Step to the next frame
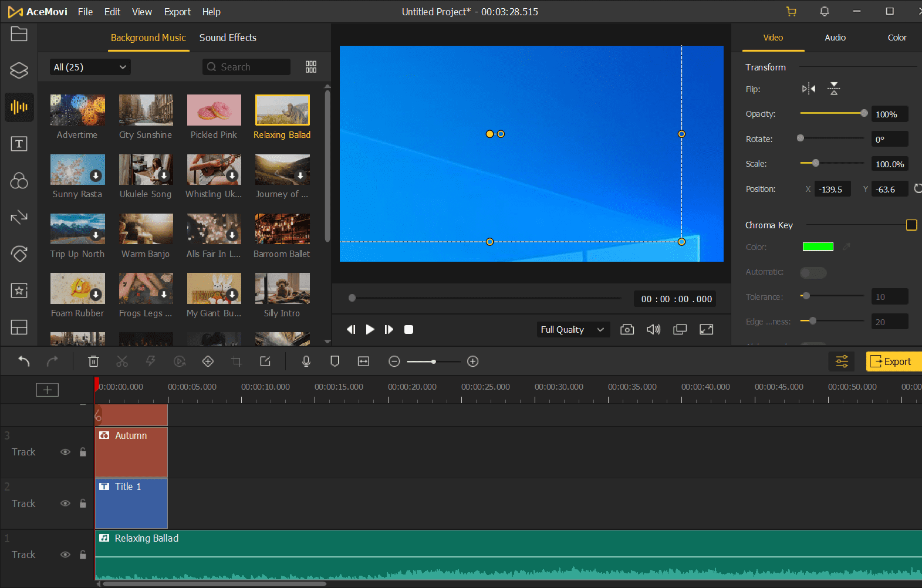 [389, 330]
